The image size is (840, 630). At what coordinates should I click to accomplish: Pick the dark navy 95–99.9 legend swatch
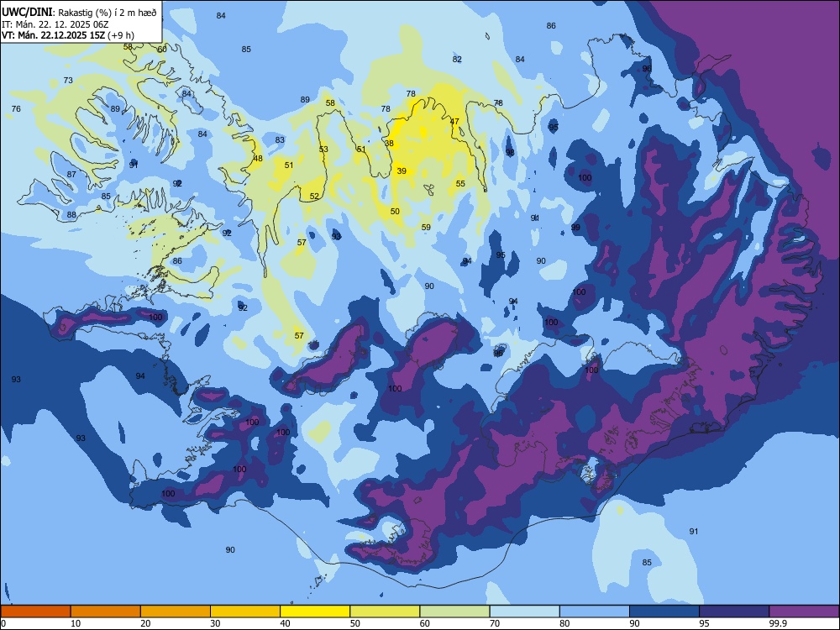tap(734, 612)
